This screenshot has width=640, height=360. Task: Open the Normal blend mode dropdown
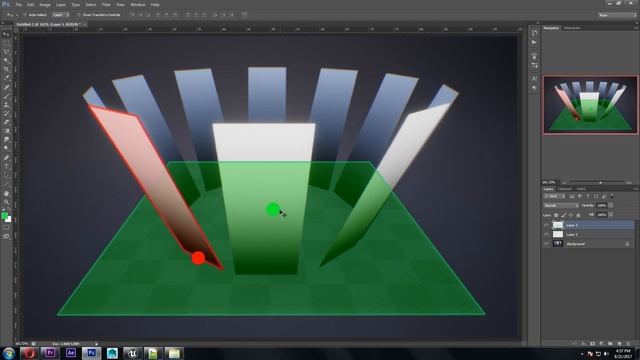tap(561, 205)
